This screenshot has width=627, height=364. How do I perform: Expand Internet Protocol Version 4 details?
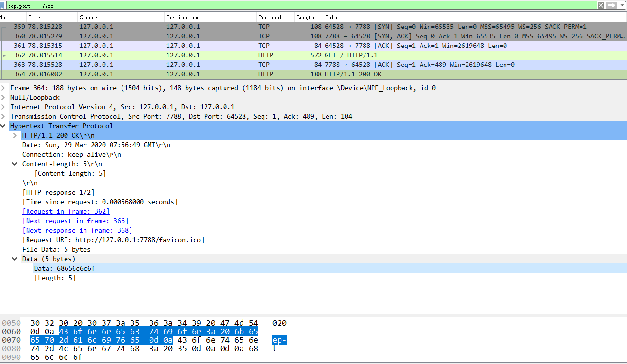point(4,107)
